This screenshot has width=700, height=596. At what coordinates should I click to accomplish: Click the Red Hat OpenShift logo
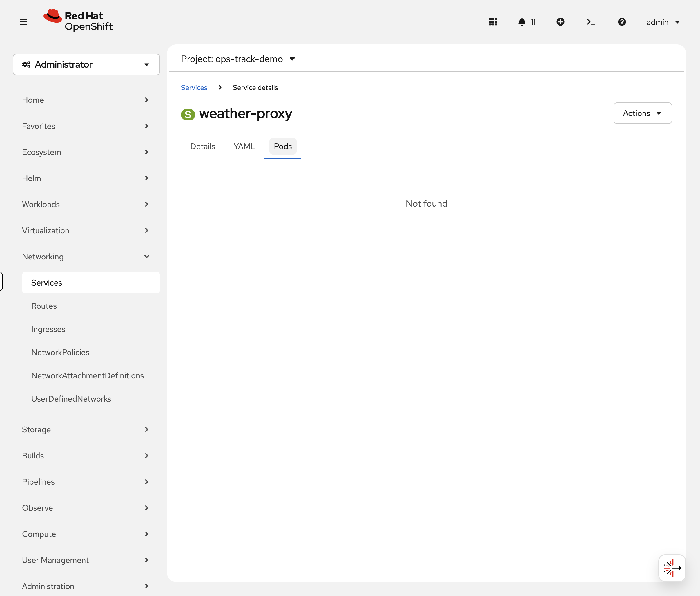pos(78,21)
